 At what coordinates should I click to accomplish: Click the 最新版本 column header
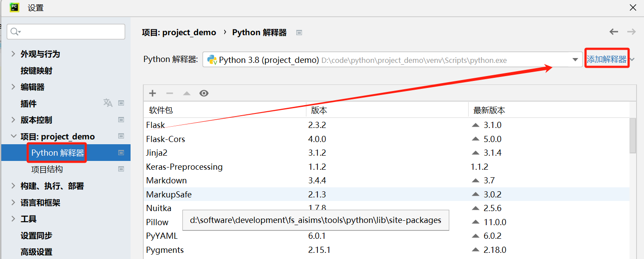point(489,110)
